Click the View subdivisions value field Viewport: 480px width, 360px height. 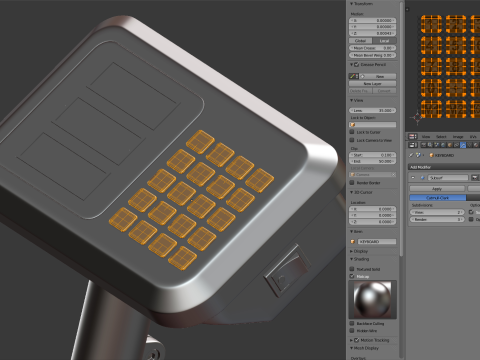point(437,212)
